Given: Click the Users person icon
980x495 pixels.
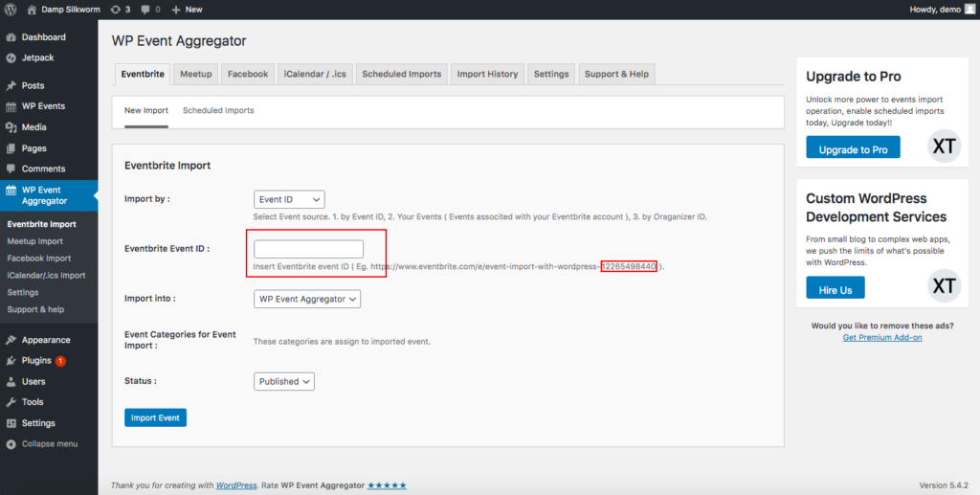Looking at the screenshot, I should coord(11,381).
